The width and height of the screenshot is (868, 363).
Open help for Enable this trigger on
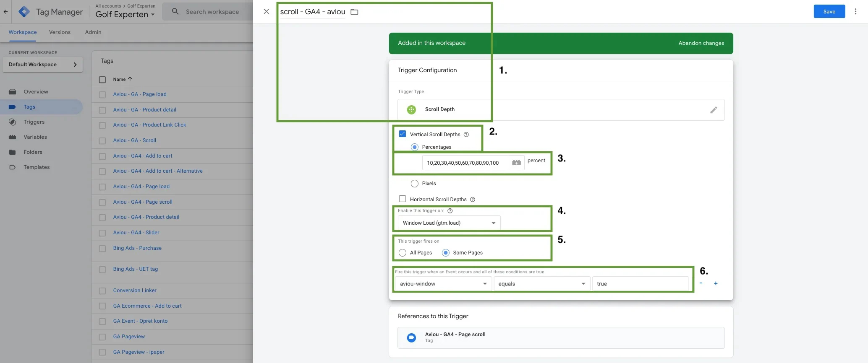450,211
